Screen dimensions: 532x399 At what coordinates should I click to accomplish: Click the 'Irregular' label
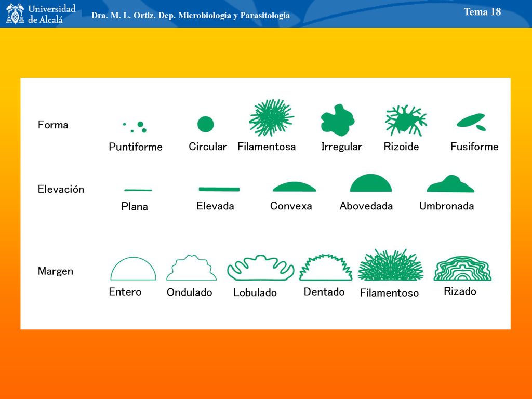[x=342, y=147]
